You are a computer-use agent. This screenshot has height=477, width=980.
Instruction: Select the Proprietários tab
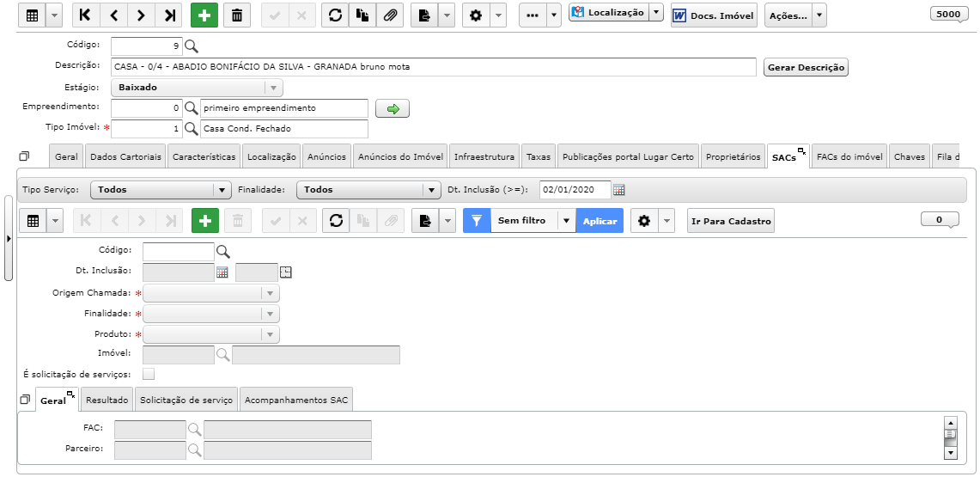[x=733, y=157]
